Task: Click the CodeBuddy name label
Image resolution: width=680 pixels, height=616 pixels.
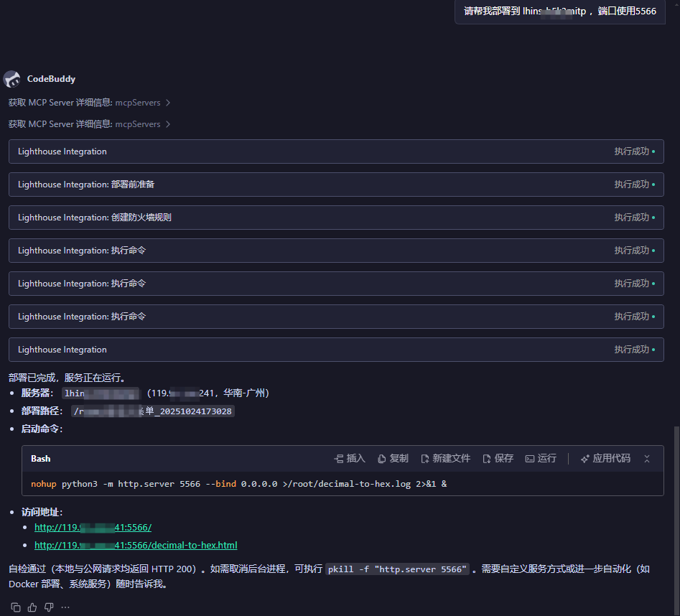Action: pyautogui.click(x=51, y=79)
